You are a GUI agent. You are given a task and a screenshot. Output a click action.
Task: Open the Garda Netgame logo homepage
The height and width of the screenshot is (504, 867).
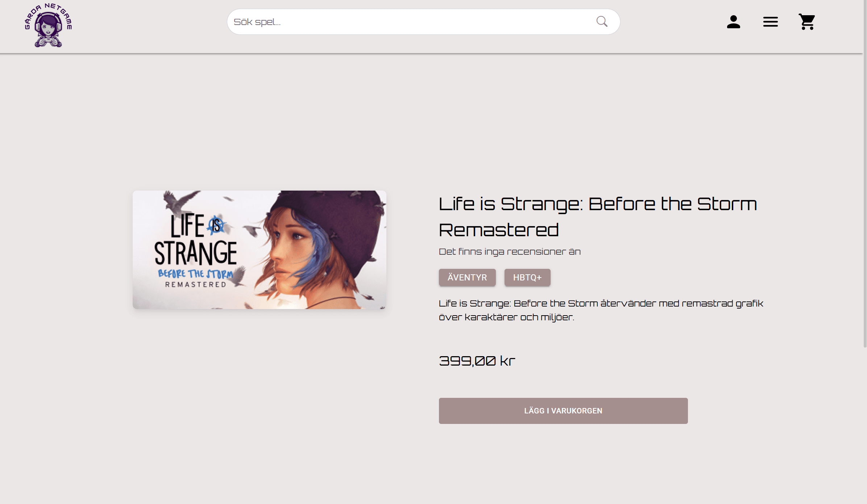[x=48, y=25]
